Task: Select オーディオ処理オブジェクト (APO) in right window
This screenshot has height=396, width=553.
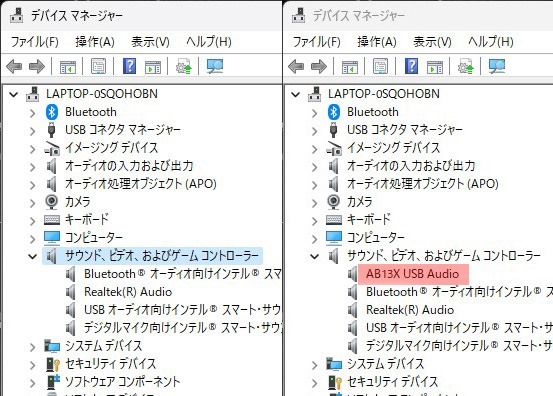Action: coord(423,184)
